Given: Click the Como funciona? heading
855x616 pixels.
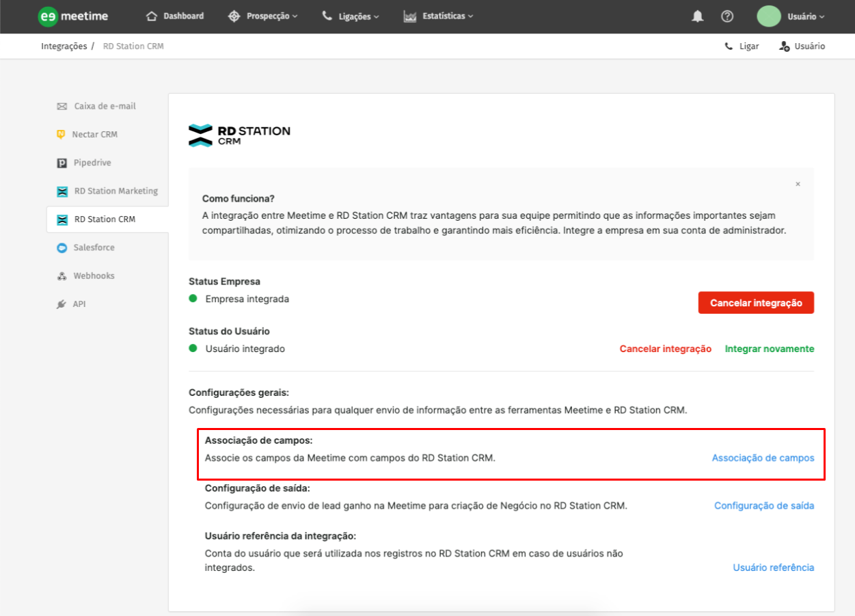Looking at the screenshot, I should 239,199.
